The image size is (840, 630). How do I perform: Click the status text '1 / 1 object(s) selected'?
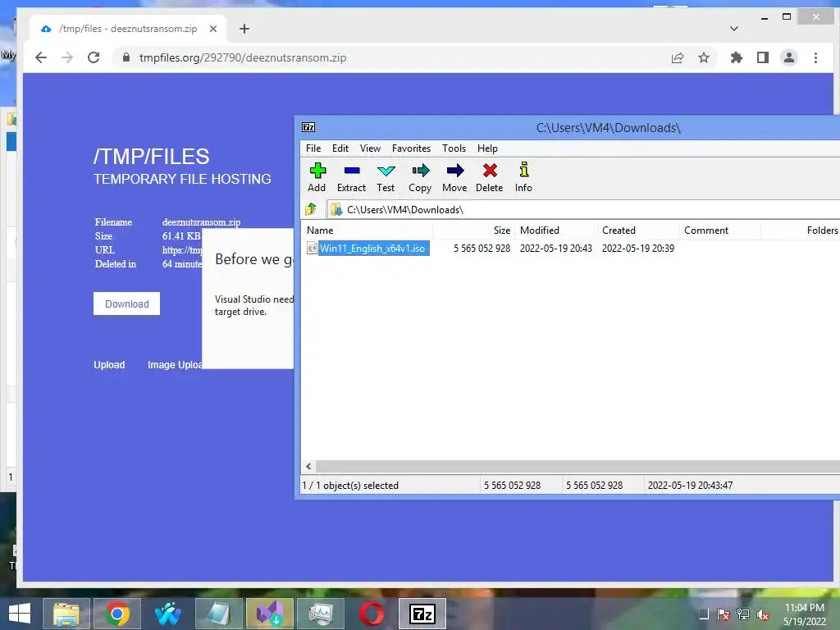tap(350, 486)
